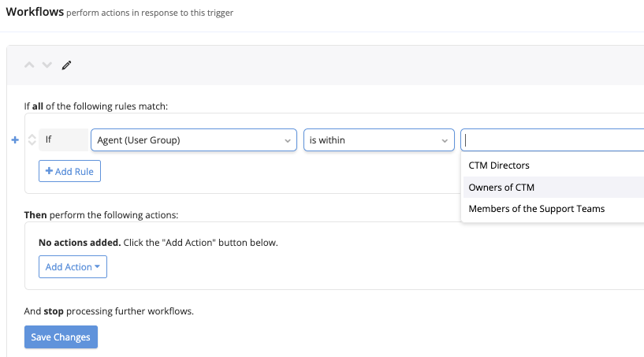
Task: Click the caret on Add Action button
Action: (97, 267)
